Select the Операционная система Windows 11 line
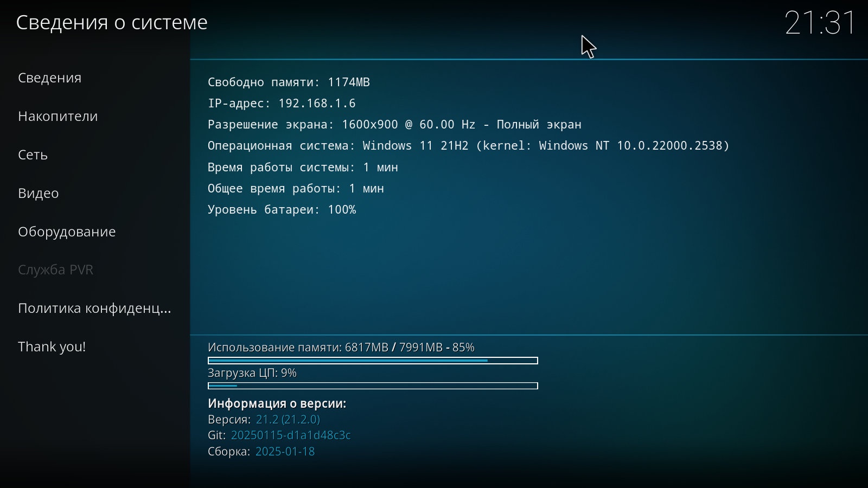868x488 pixels. coord(469,146)
